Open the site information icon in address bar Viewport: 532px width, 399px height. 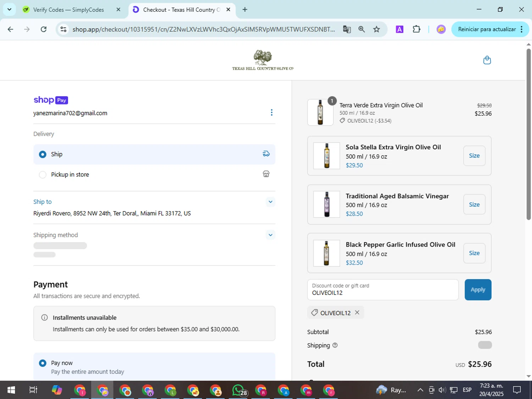63,29
